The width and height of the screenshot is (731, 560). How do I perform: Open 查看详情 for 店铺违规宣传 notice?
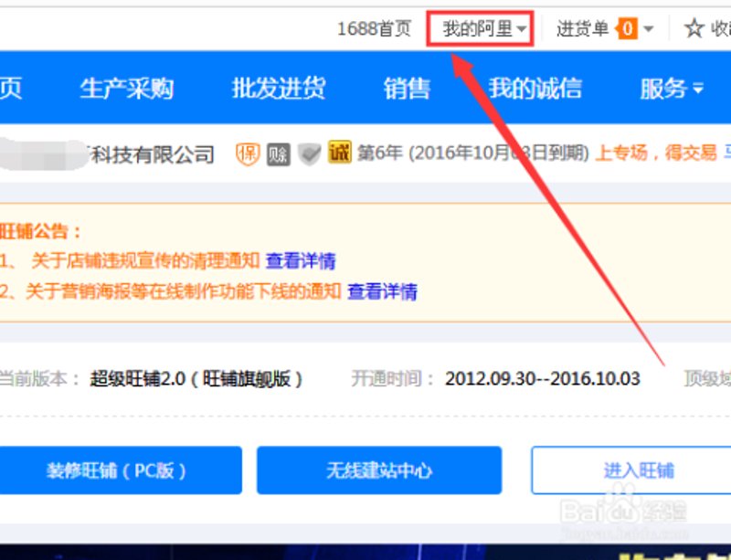click(301, 260)
